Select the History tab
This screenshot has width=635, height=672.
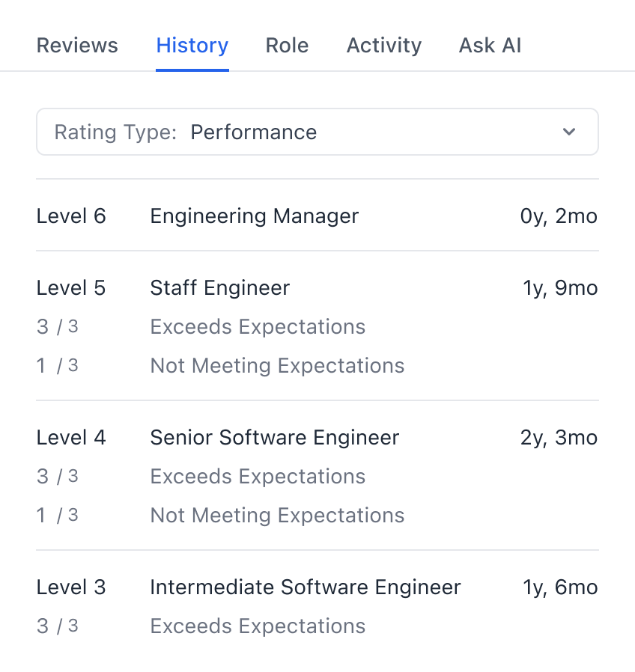[x=192, y=46]
